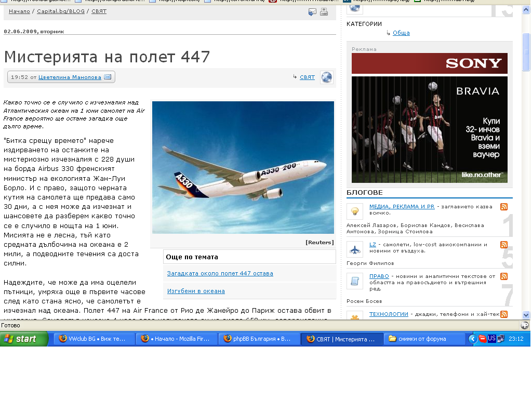The width and height of the screenshot is (532, 399).
Task: Open related article Изгубени в океана
Action: pos(196,291)
